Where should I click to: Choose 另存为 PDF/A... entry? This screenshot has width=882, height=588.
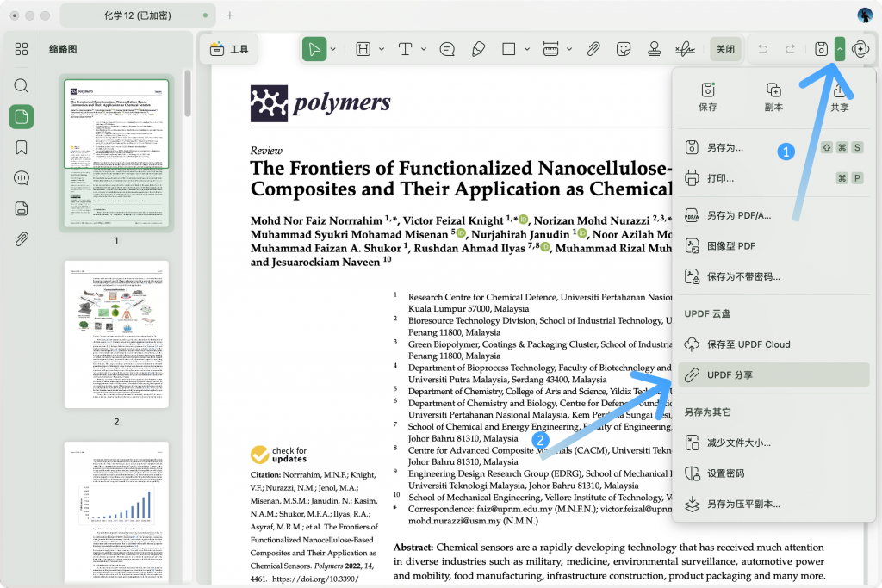773,215
